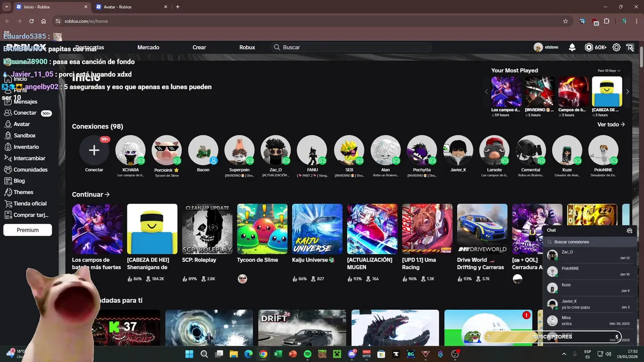644x362 pixels.
Task: Expand the Past 30 Days dropdown
Action: pyautogui.click(x=609, y=71)
